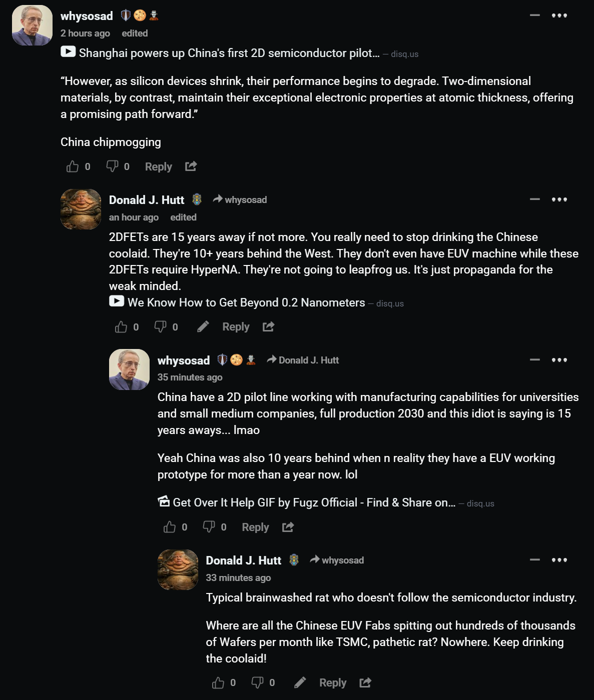594x700 pixels.
Task: Upvote whysosad's 35 minutes ago reply
Action: coord(170,527)
